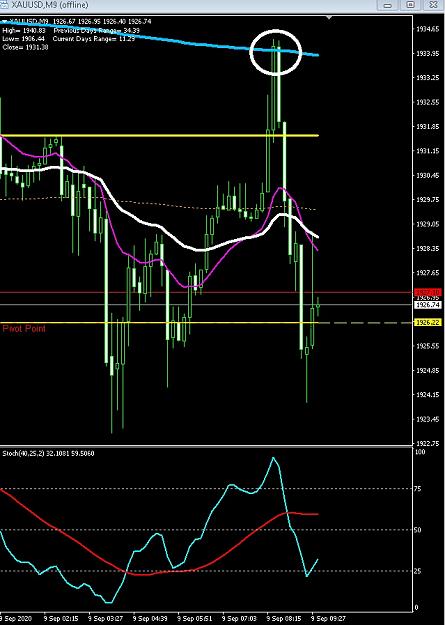The height and width of the screenshot is (625, 445).
Task: Click the 1928.35 price axis label
Action: (x=428, y=249)
